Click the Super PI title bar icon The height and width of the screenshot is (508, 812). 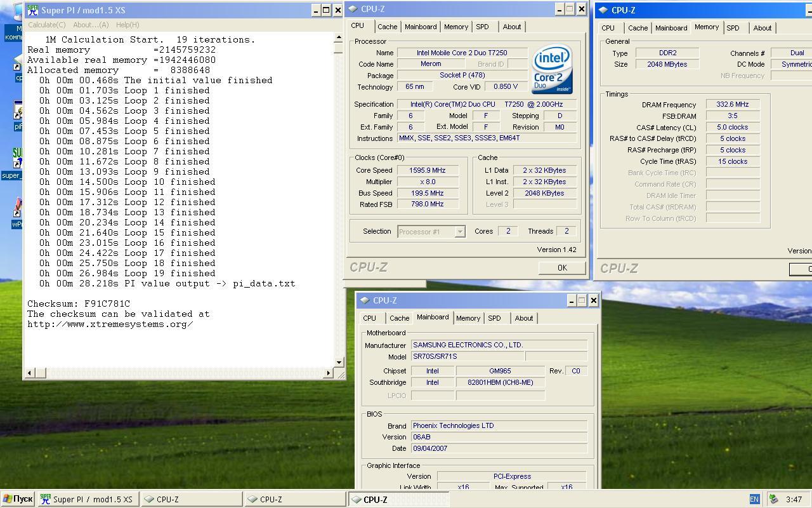pyautogui.click(x=33, y=10)
